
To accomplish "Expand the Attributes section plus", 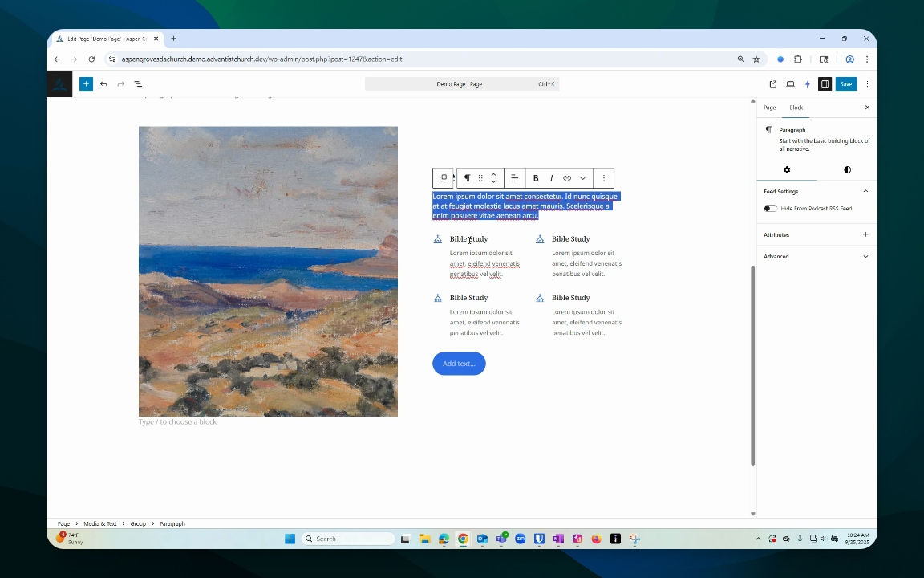I will [865, 234].
